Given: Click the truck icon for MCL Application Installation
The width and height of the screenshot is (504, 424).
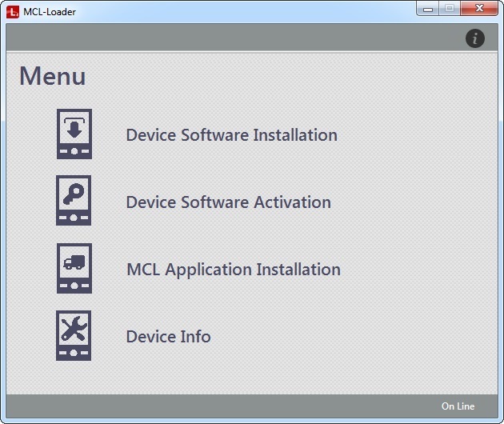Looking at the screenshot, I should coord(74,269).
